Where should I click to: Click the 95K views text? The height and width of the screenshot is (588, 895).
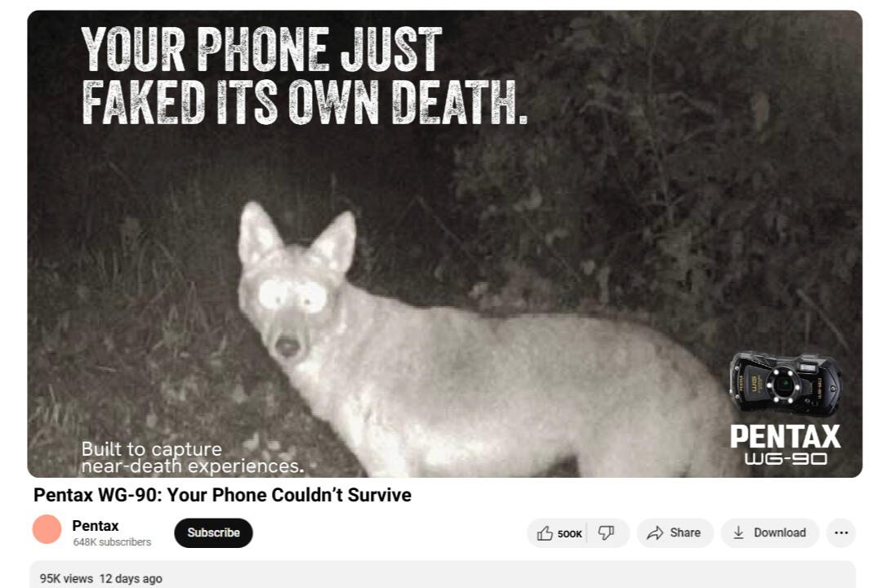pos(66,578)
